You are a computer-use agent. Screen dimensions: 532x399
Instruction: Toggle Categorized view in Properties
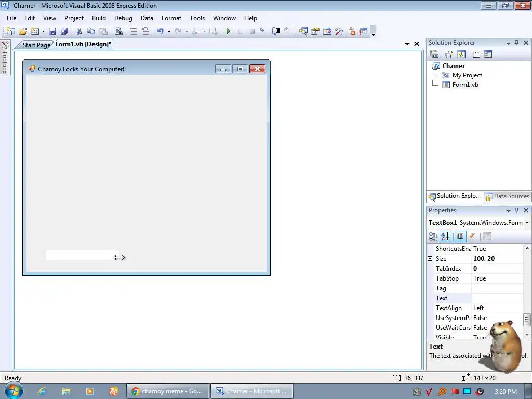433,236
